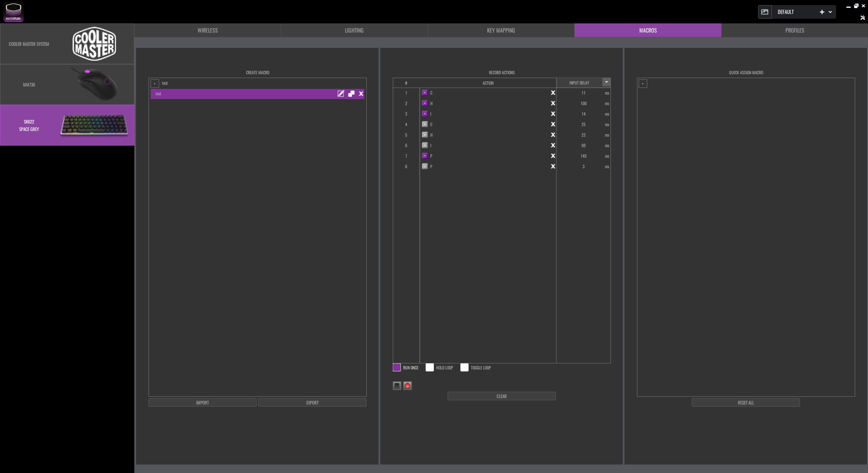
Task: Enable the Toggle Loop option
Action: point(464,367)
